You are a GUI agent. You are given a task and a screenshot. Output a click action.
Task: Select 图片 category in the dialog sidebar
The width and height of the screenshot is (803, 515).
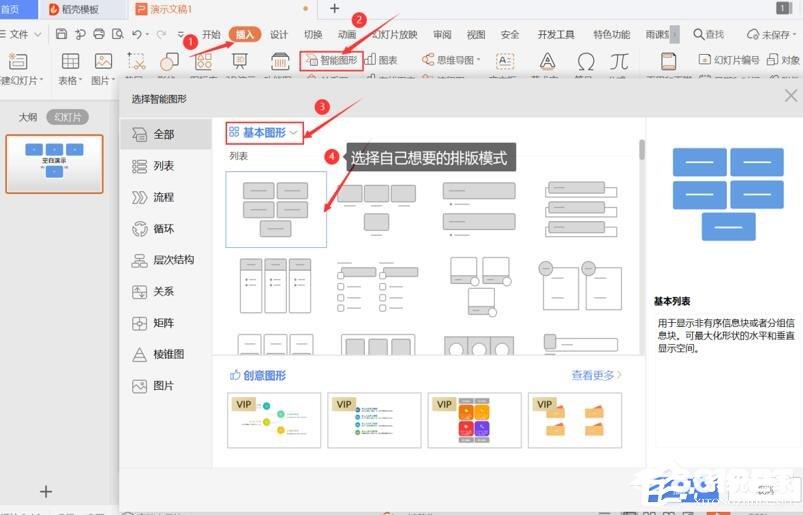[165, 385]
